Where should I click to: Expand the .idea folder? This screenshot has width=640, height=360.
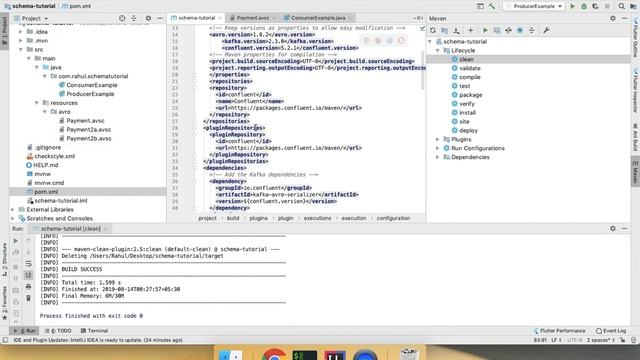21,31
